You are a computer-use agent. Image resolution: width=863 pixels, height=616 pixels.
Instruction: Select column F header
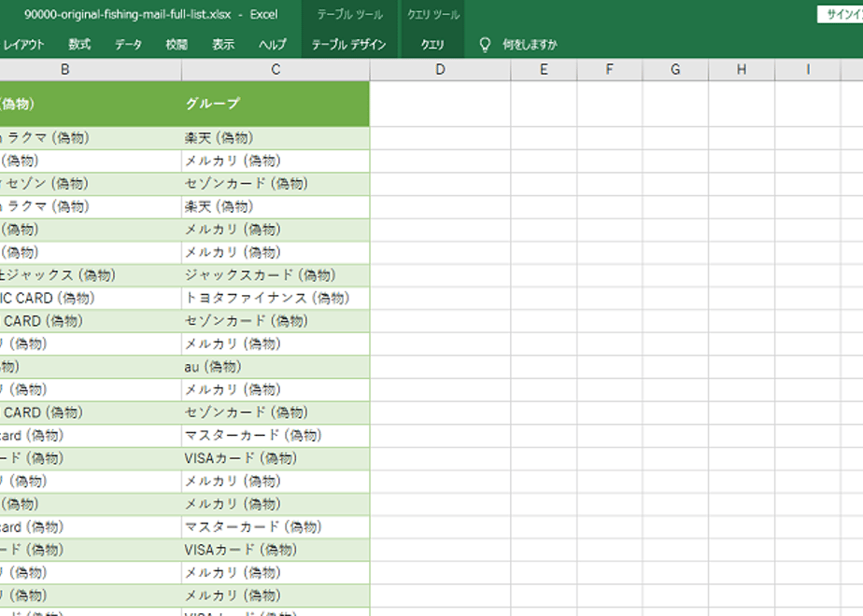609,70
